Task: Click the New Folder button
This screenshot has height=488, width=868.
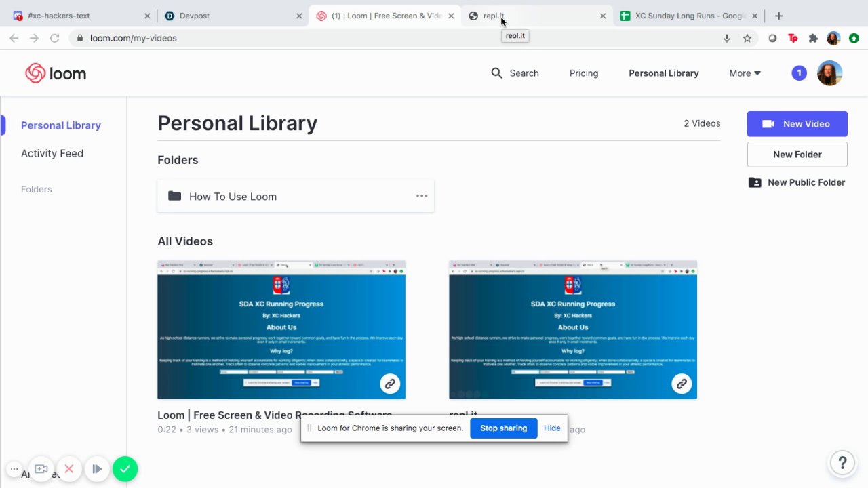Action: [x=797, y=155]
